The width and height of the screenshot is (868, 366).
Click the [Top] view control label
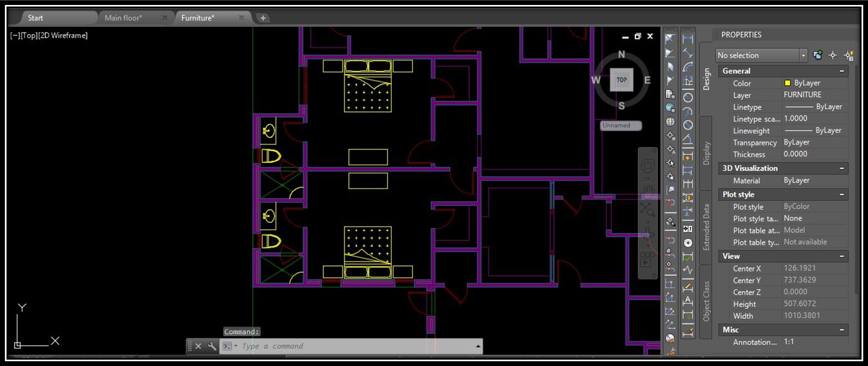click(29, 35)
